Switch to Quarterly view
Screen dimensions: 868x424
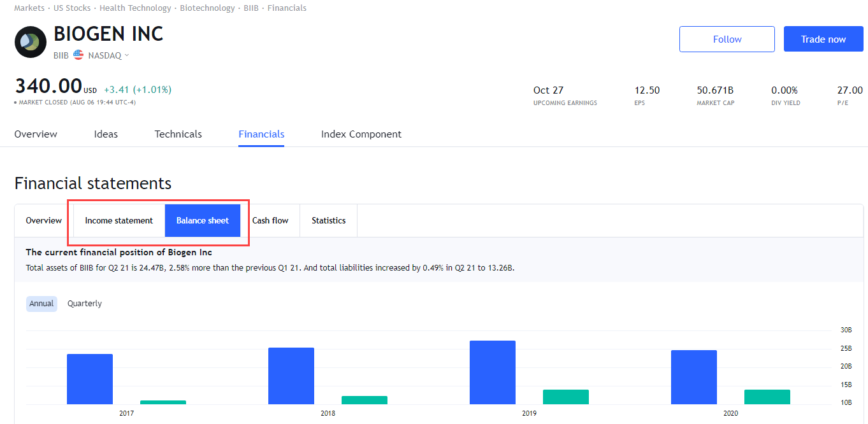pyautogui.click(x=84, y=303)
